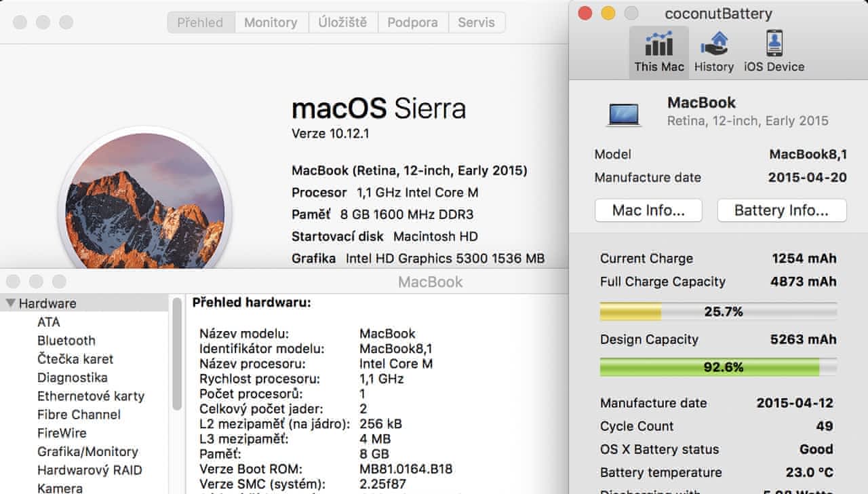The width and height of the screenshot is (868, 494).
Task: Select Grafika/Monitory in the sidebar list
Action: (x=87, y=451)
